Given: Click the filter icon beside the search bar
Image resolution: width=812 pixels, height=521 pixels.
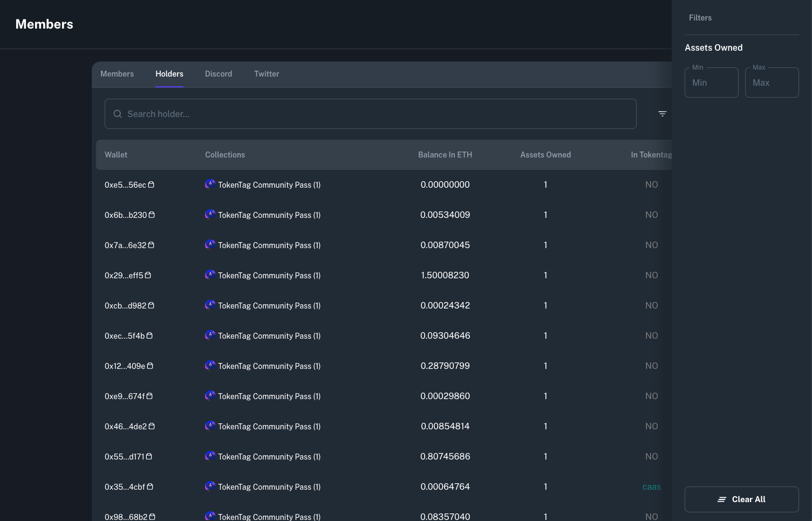Looking at the screenshot, I should coord(662,114).
